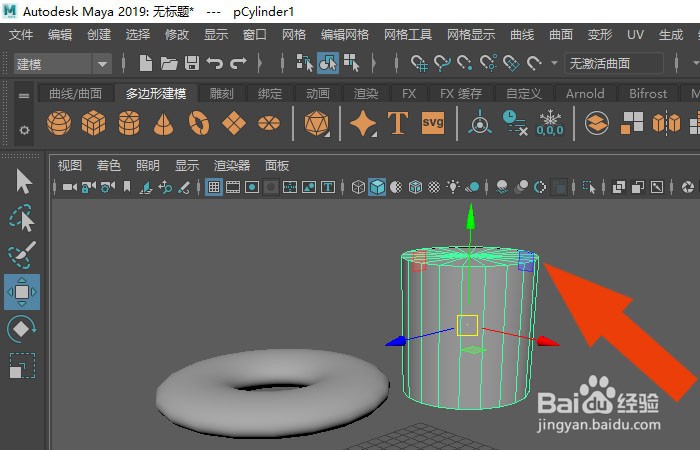Open the 无激活曲面 live surface field
Image resolution: width=700 pixels, height=450 pixels.
tap(614, 63)
